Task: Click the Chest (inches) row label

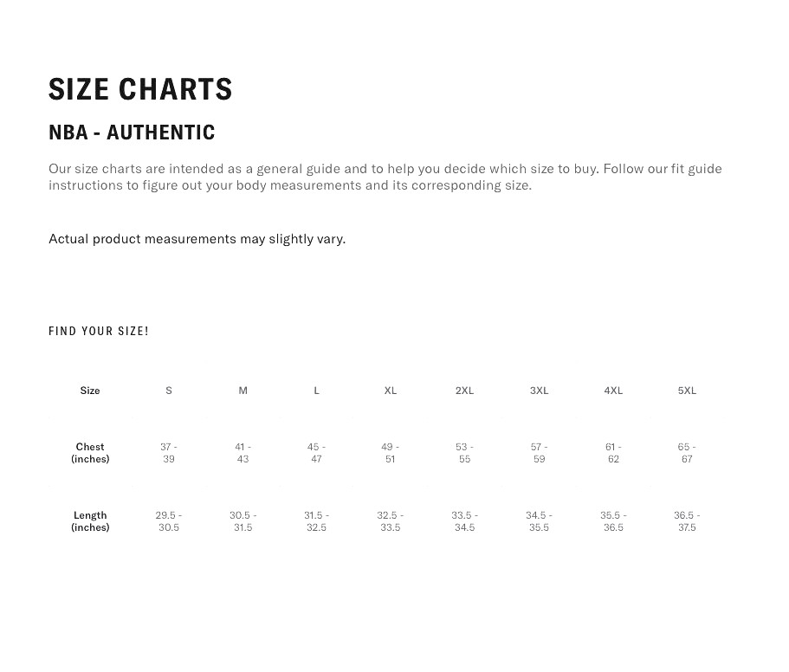Action: click(90, 453)
